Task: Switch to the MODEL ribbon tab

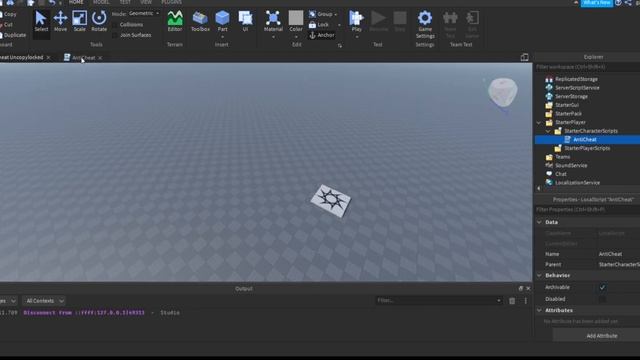Action: [101, 2]
